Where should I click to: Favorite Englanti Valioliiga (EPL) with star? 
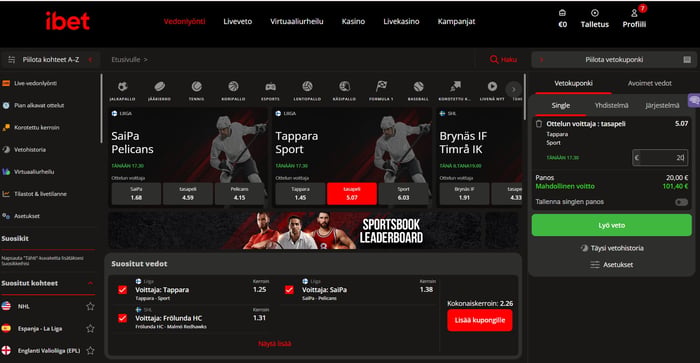(90, 350)
